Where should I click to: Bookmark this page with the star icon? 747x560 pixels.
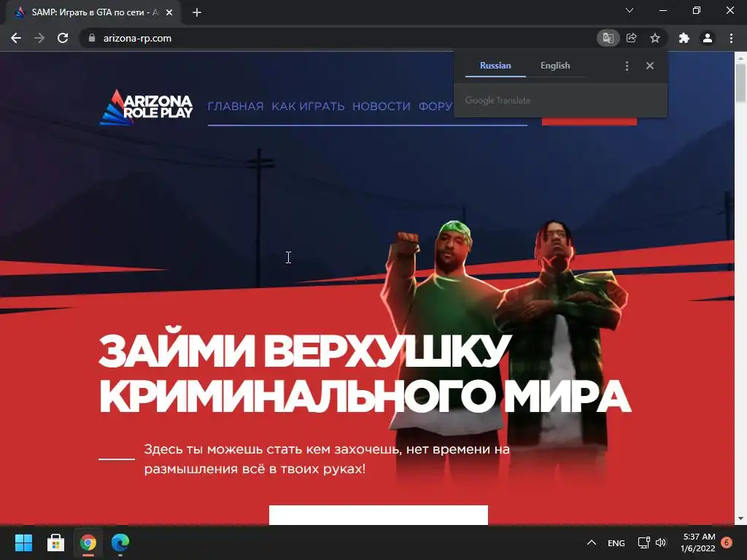click(655, 38)
